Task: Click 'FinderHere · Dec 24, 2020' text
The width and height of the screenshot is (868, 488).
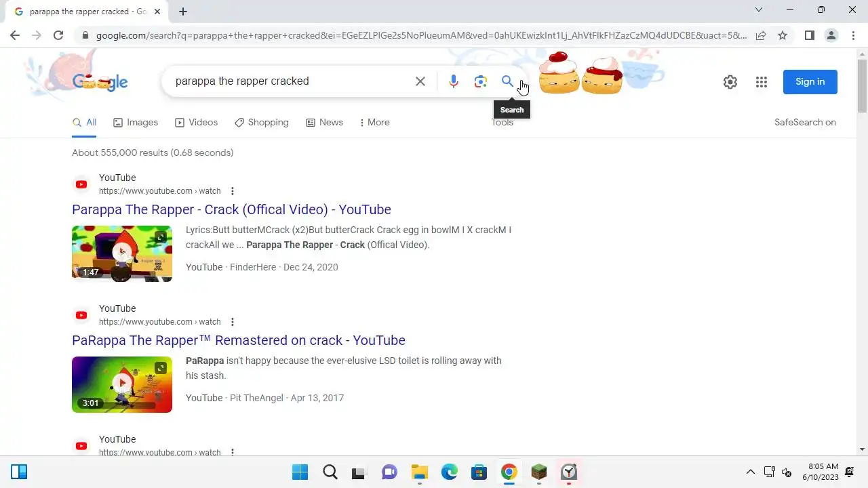Action: (x=284, y=267)
